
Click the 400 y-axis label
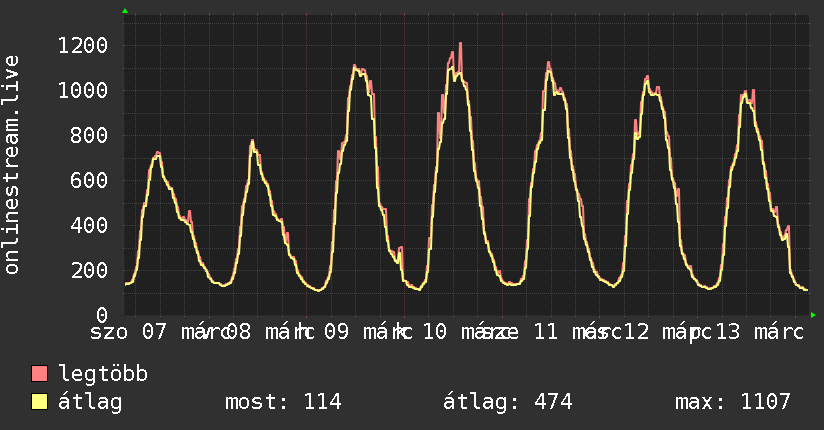(89, 226)
